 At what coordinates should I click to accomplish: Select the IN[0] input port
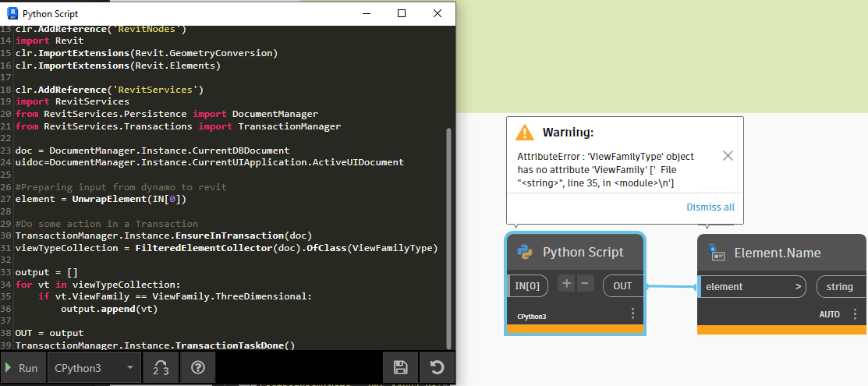pyautogui.click(x=528, y=286)
